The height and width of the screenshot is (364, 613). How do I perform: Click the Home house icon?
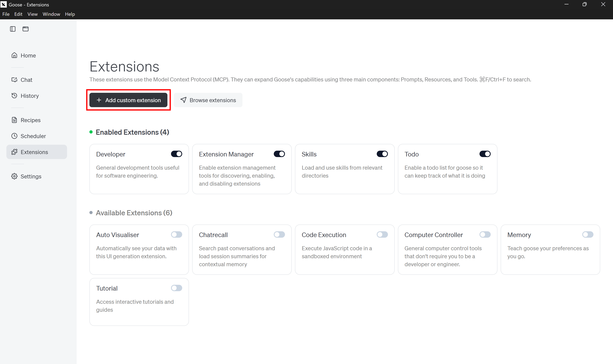[14, 55]
